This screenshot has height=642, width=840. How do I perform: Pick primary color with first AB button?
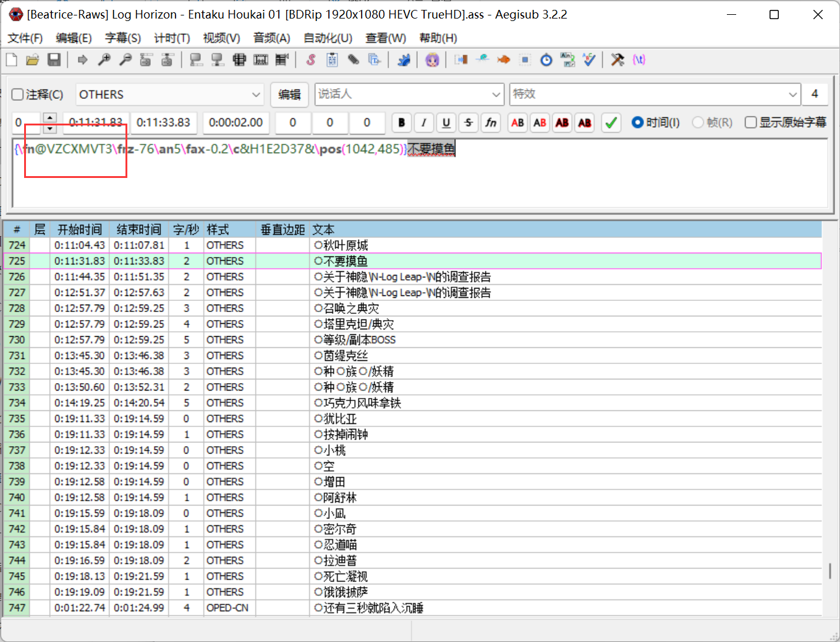click(518, 122)
